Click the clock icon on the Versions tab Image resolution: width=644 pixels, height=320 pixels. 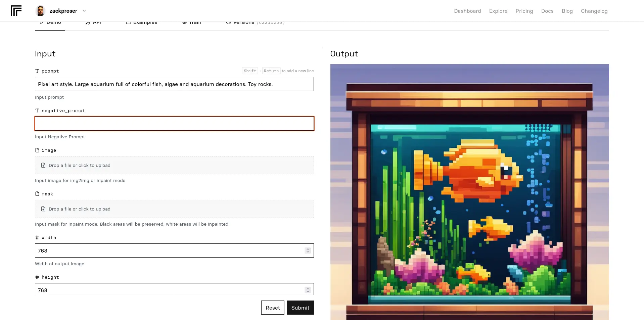click(228, 23)
